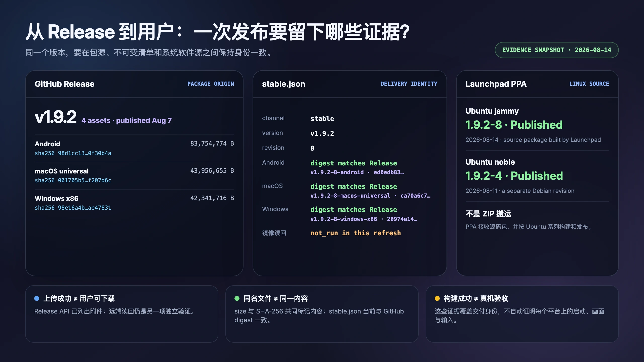Select the Android asset name
Viewport: 644px width, 362px height.
(47, 144)
